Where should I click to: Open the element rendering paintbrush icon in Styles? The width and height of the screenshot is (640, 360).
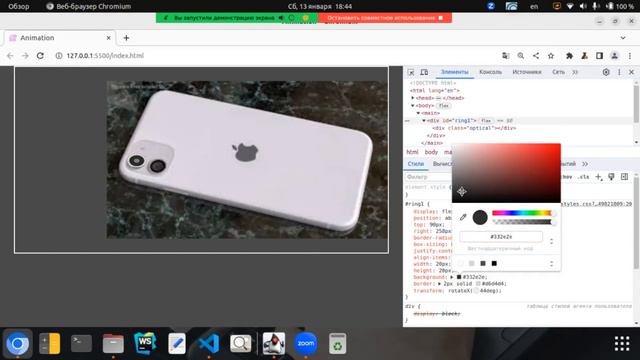coord(611,177)
